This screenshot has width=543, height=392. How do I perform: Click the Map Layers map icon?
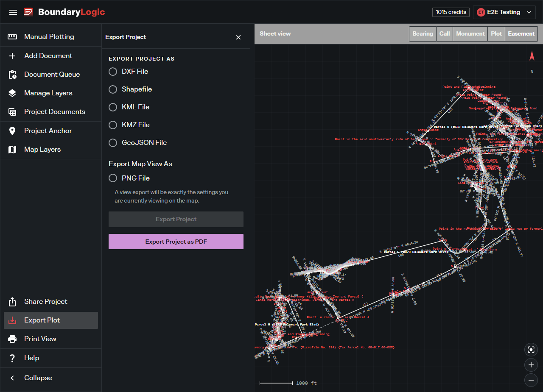[12, 150]
